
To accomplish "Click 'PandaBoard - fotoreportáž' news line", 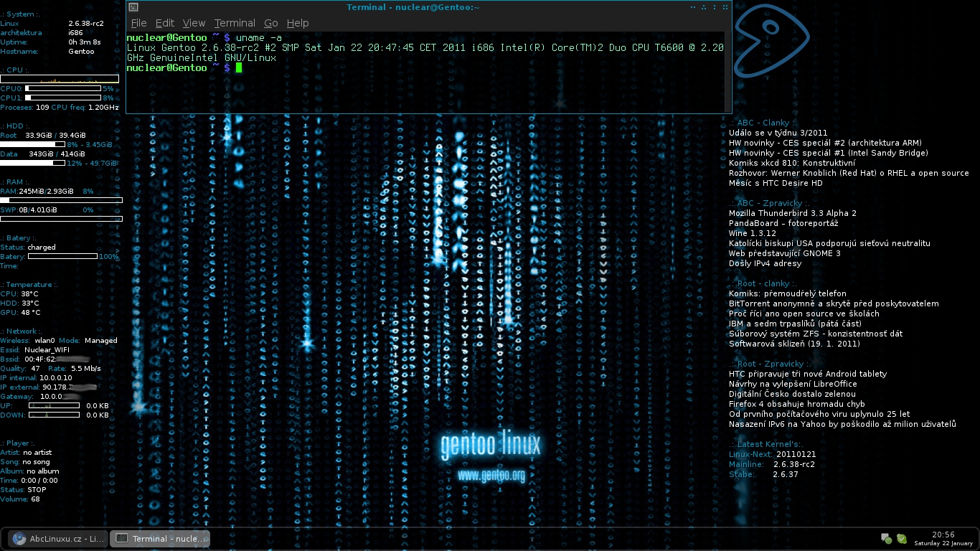I will tap(783, 223).
